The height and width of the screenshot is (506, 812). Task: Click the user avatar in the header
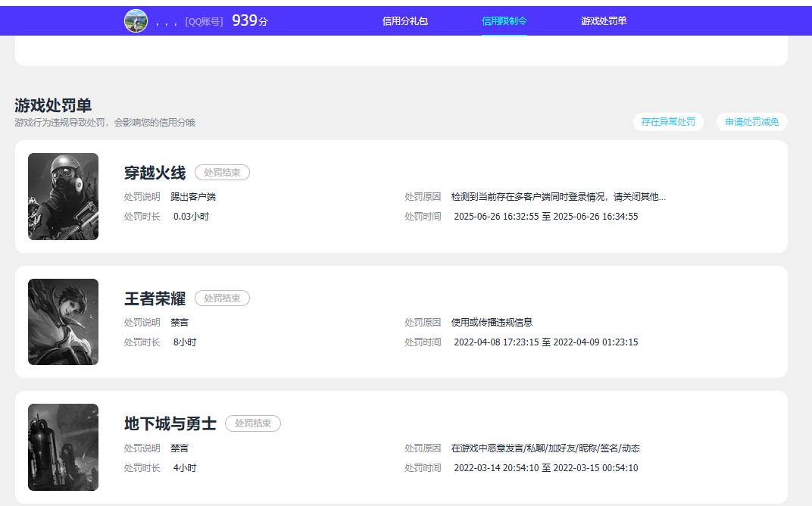tap(136, 20)
